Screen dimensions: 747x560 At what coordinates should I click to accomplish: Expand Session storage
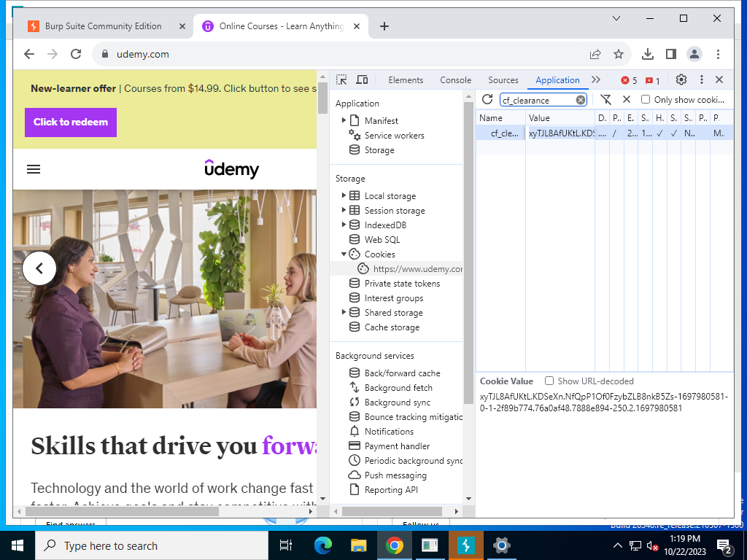click(344, 210)
